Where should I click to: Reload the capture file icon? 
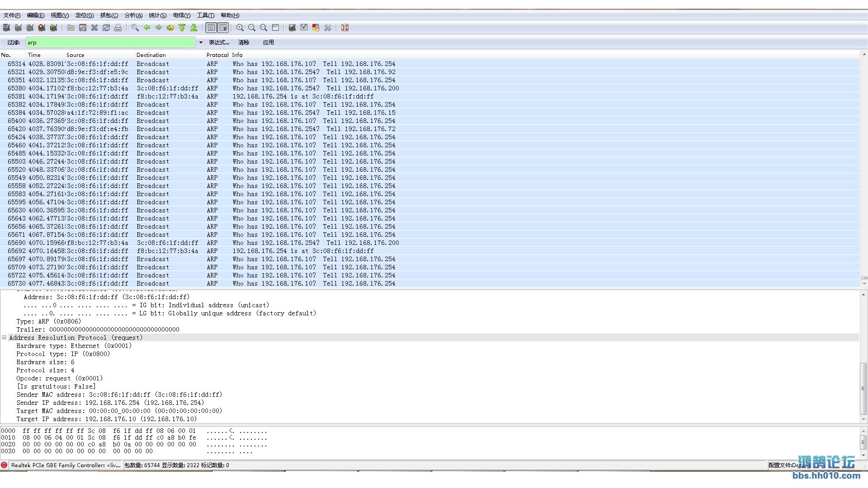coord(106,28)
